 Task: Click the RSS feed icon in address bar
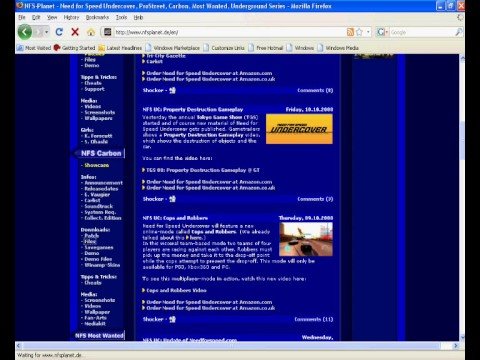point(350,32)
